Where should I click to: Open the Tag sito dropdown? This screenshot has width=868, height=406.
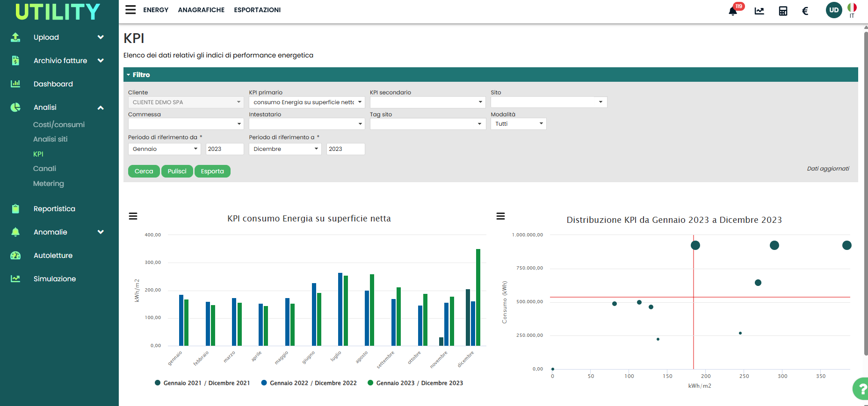(428, 124)
